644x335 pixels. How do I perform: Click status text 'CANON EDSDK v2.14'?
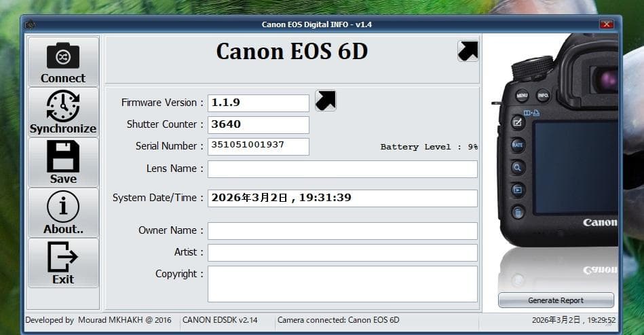click(220, 320)
